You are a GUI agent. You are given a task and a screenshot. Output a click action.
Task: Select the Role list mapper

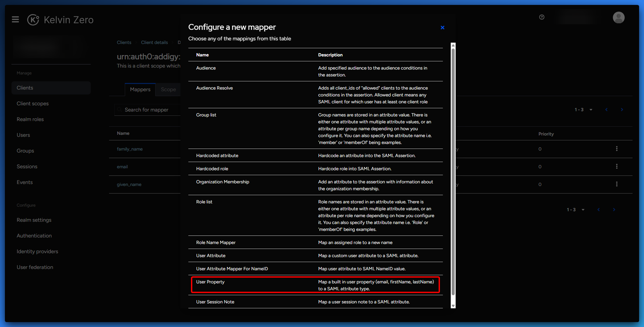coord(315,215)
